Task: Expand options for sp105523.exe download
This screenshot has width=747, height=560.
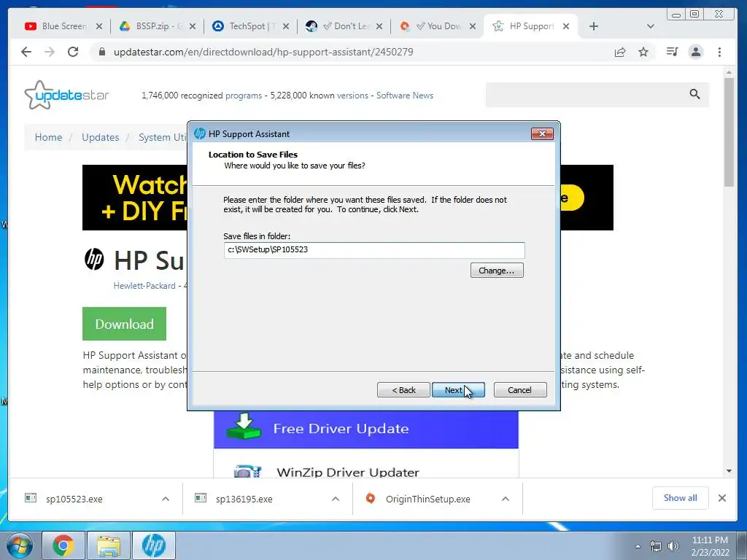Action: point(166,499)
